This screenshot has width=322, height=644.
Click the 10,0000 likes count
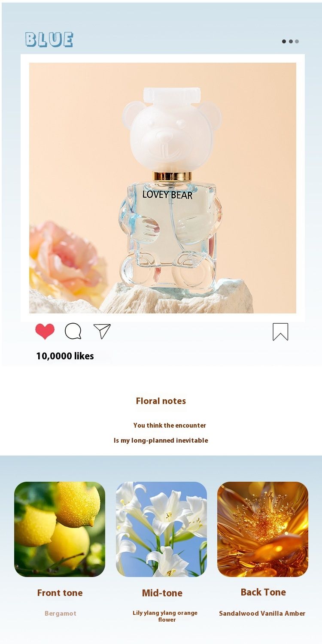(65, 356)
